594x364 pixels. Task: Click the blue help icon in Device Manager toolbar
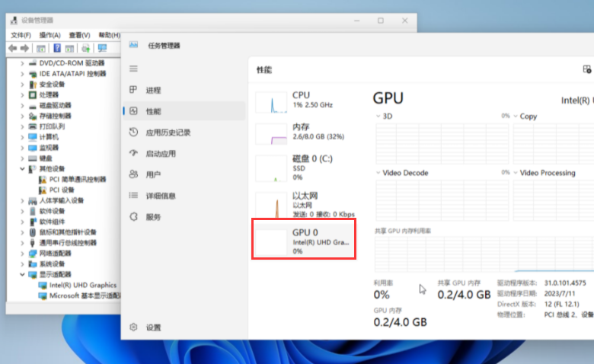coord(57,48)
